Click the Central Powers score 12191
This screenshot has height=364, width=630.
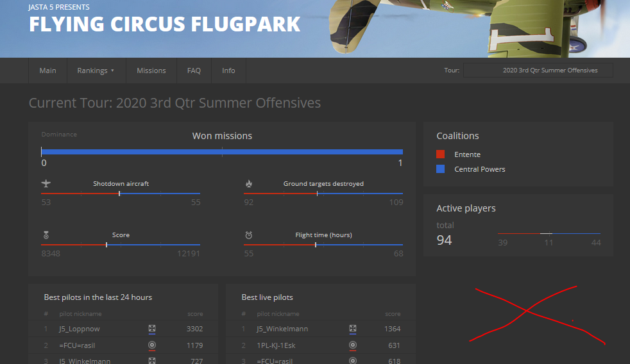189,254
